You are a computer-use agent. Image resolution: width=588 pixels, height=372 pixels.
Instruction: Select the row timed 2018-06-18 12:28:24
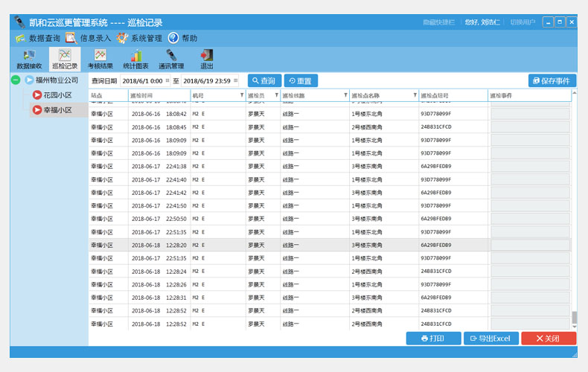click(330, 271)
